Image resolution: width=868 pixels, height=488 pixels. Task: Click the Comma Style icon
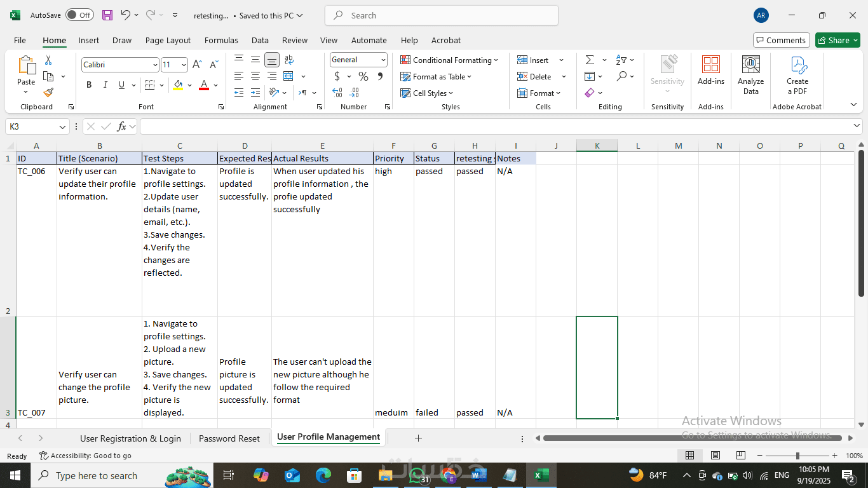click(x=380, y=76)
